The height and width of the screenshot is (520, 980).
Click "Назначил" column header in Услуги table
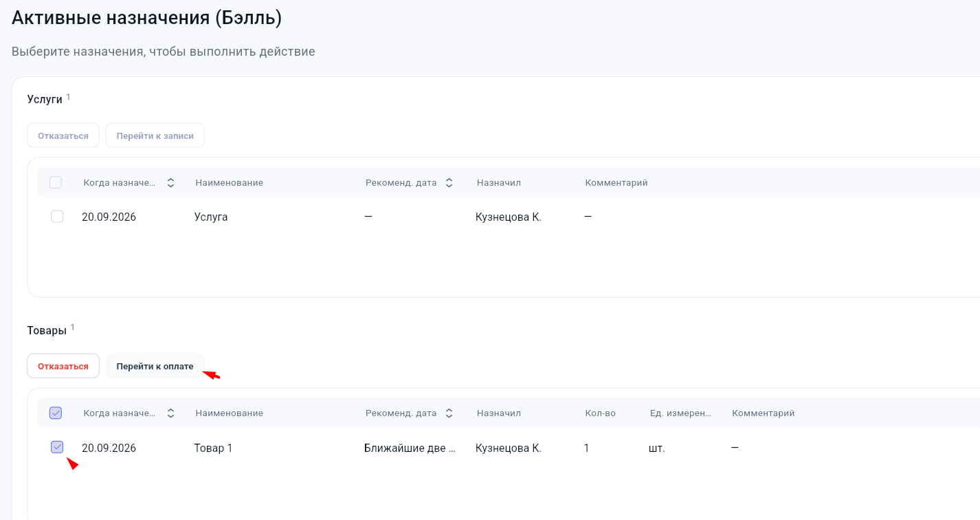click(x=499, y=183)
